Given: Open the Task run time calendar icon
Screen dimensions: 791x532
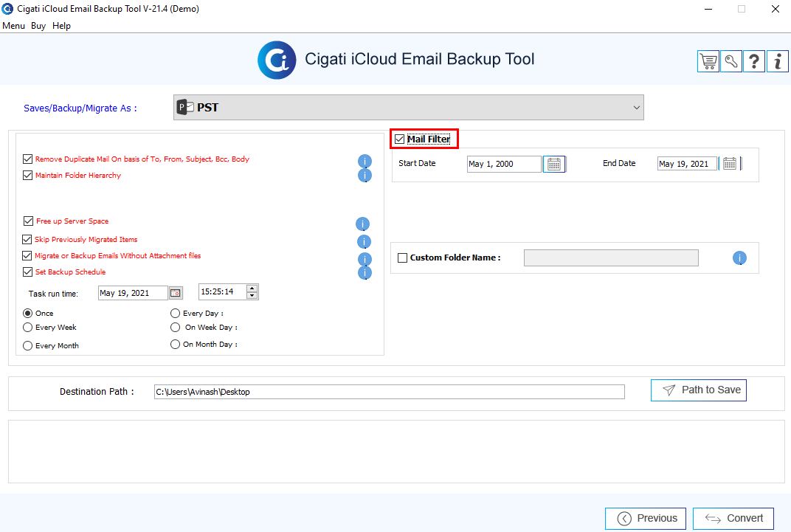Looking at the screenshot, I should click(x=176, y=293).
